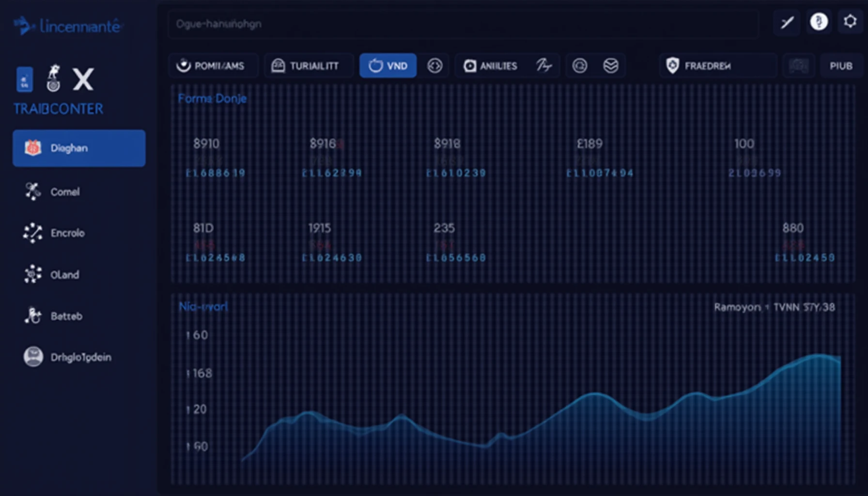Click the Encrolo nodes icon
Screen dimensions: 868x496
[x=33, y=233]
